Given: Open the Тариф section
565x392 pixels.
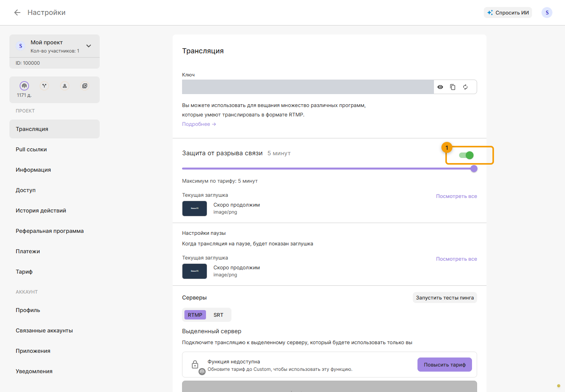Looking at the screenshot, I should [55, 272].
